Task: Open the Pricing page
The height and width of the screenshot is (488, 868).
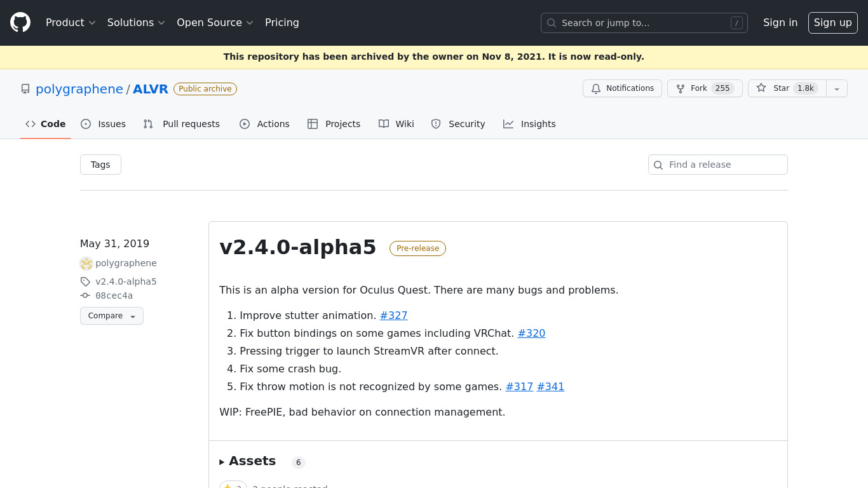Action: click(x=282, y=22)
